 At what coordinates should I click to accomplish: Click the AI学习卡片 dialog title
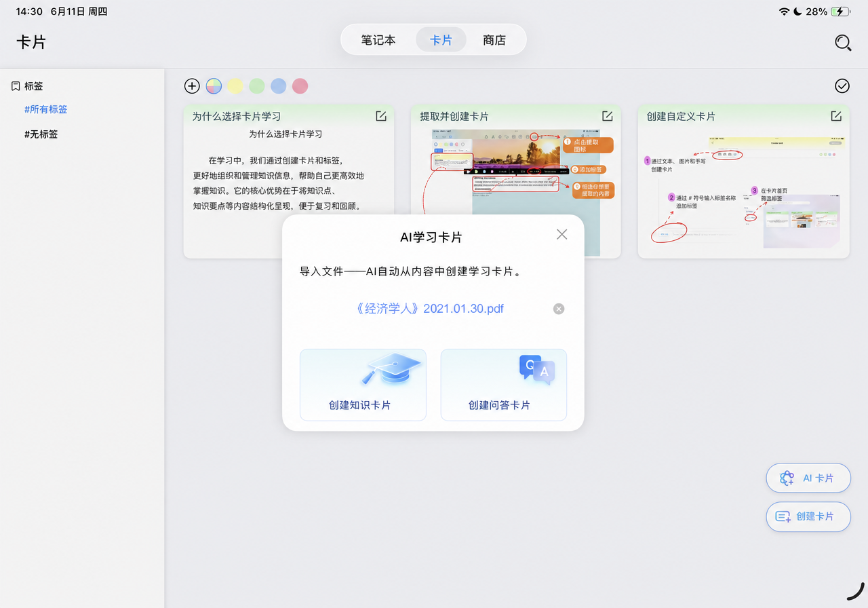point(431,237)
